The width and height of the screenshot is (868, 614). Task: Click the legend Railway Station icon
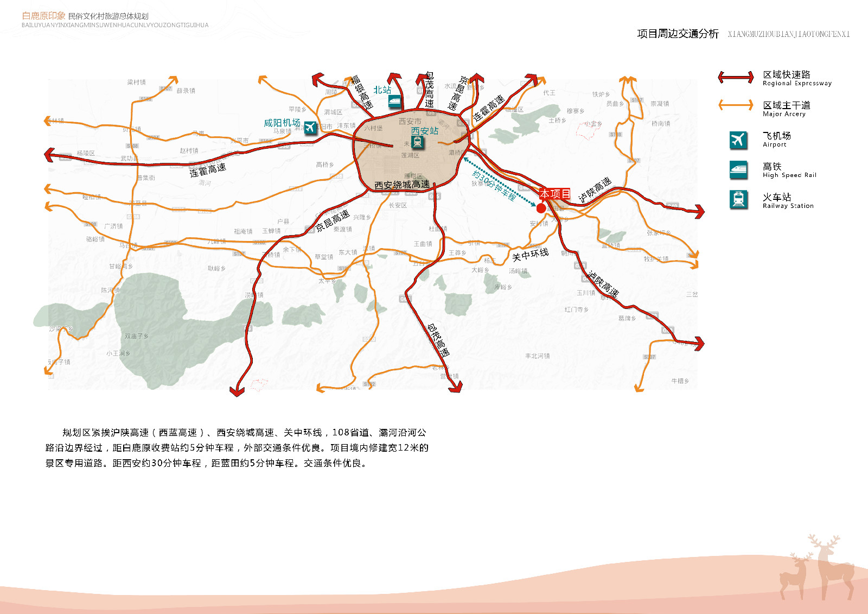pos(738,200)
